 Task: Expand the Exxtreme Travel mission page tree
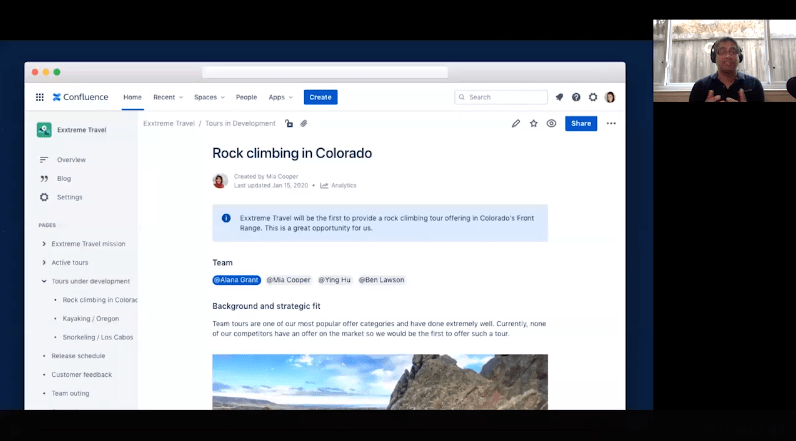(44, 244)
